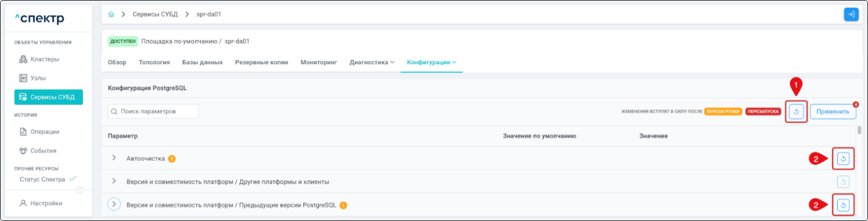Open the Конфигурации dropdown tab

tap(431, 63)
